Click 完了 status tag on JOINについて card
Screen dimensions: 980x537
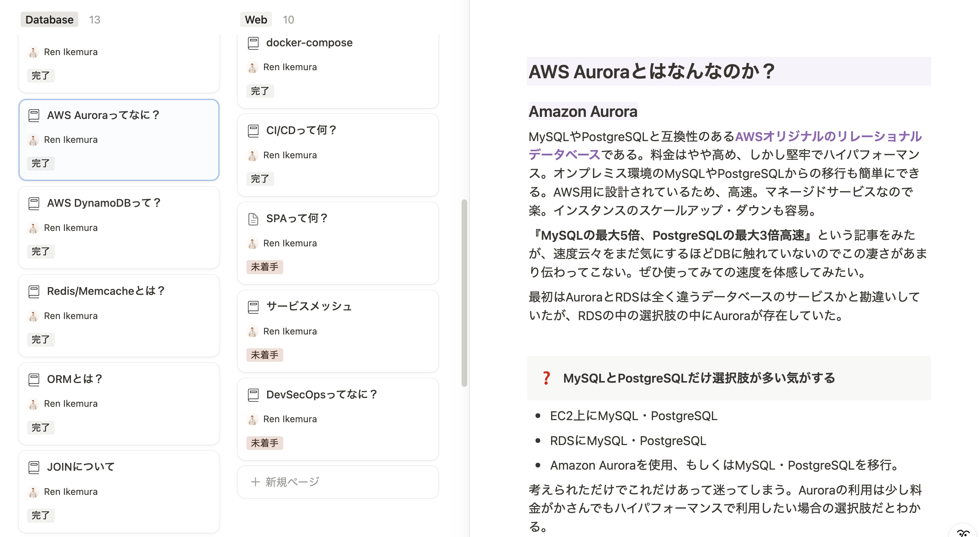(x=40, y=515)
